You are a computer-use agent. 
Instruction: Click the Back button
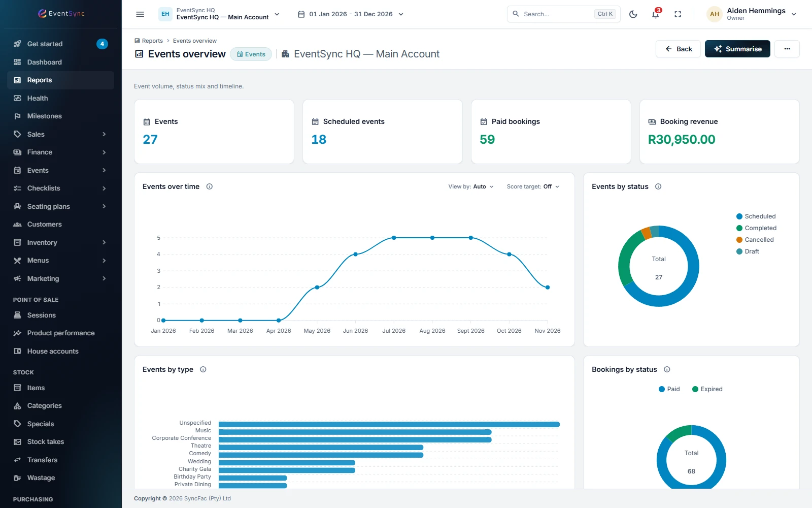(x=678, y=49)
